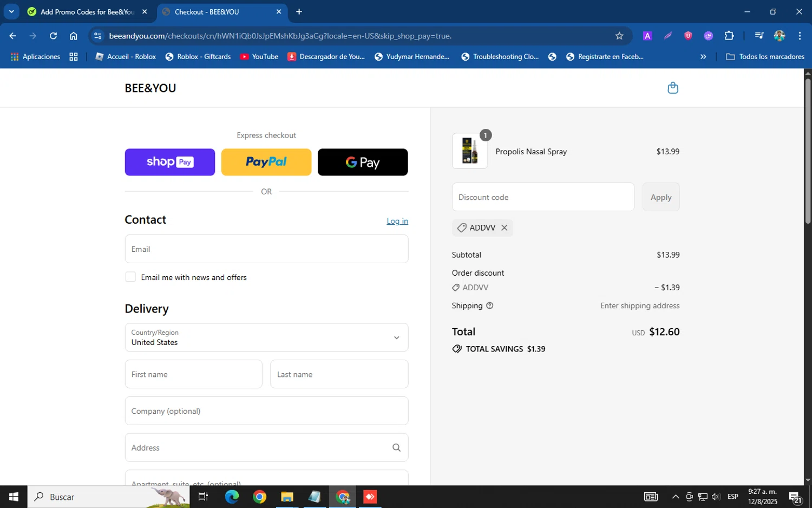The height and width of the screenshot is (508, 812).
Task: Expand the Country/Region dropdown
Action: click(x=266, y=337)
